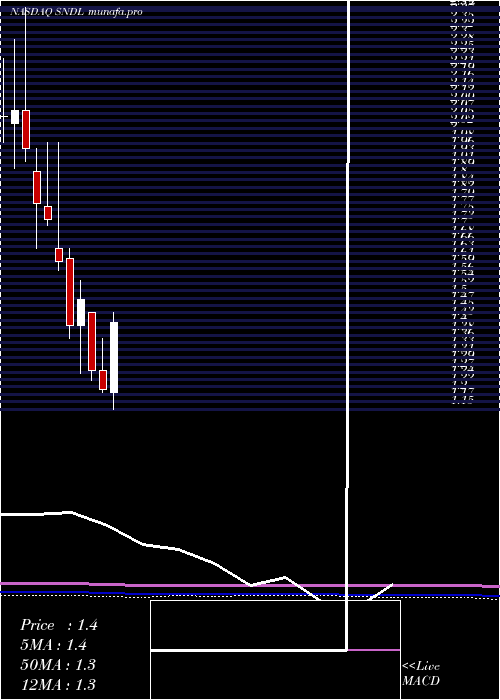Click the '<<Live MACD' label

click(x=421, y=674)
